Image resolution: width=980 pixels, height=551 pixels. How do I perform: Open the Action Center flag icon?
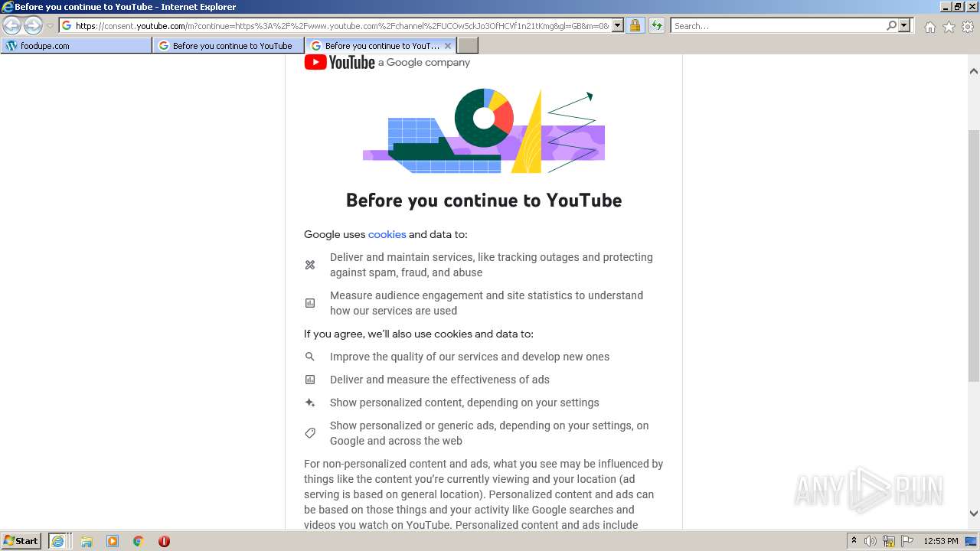tap(907, 541)
